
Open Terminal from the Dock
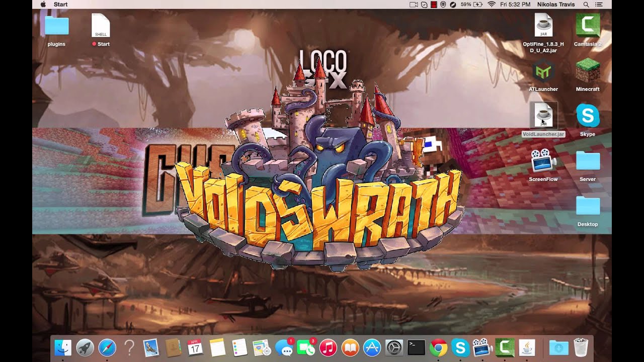coord(416,347)
